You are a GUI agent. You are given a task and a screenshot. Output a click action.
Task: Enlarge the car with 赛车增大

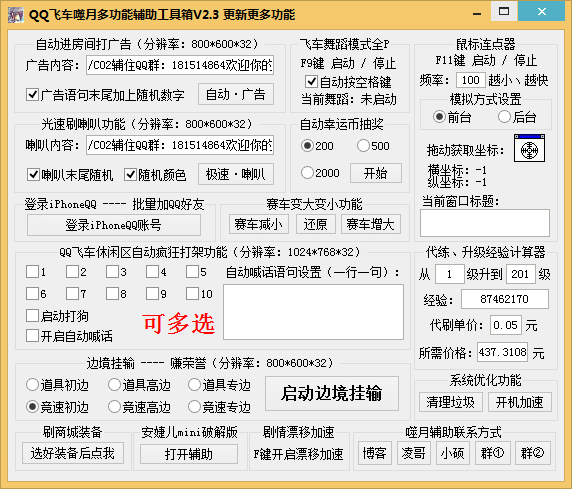371,224
